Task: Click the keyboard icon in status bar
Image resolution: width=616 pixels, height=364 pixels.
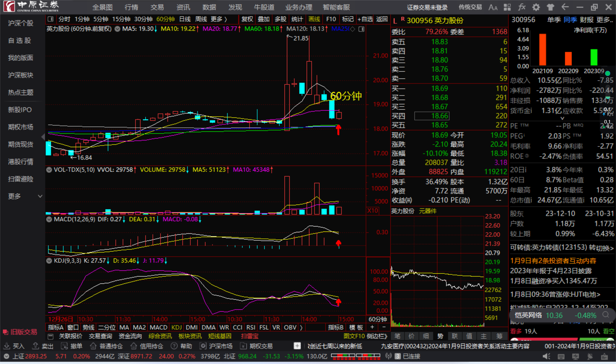Action: [561, 356]
